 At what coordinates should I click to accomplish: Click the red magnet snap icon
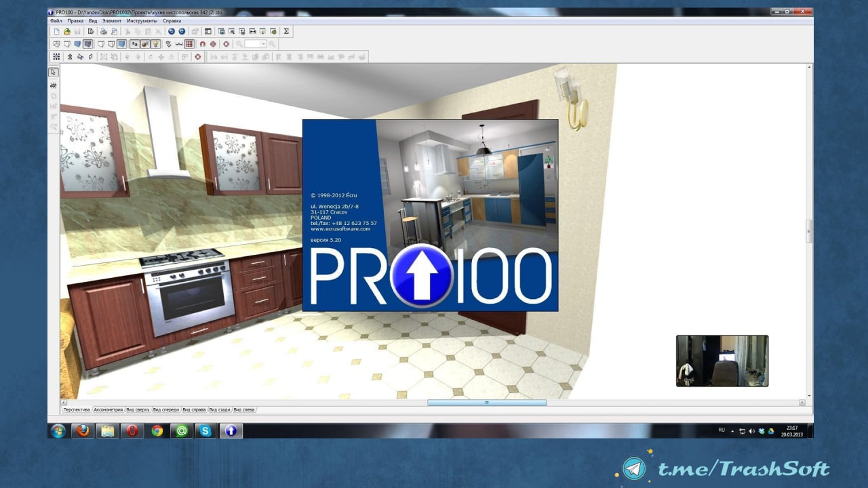click(x=202, y=44)
